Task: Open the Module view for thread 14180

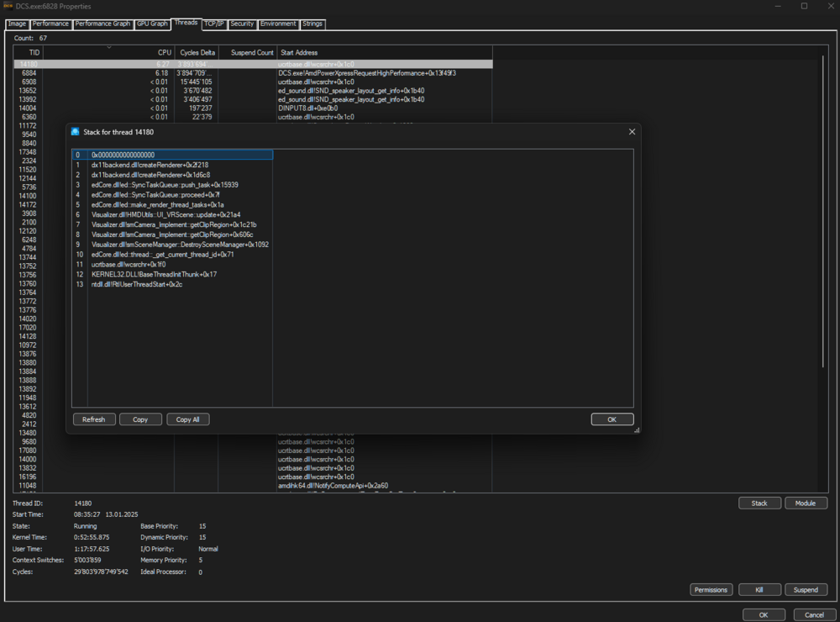Action: 806,503
